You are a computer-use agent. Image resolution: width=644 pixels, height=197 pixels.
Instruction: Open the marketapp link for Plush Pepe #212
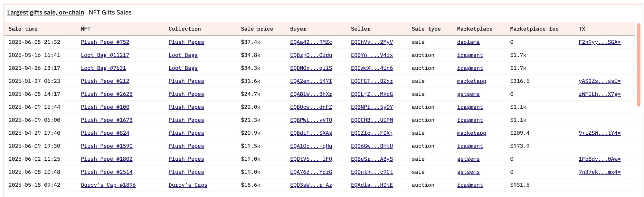pos(471,81)
